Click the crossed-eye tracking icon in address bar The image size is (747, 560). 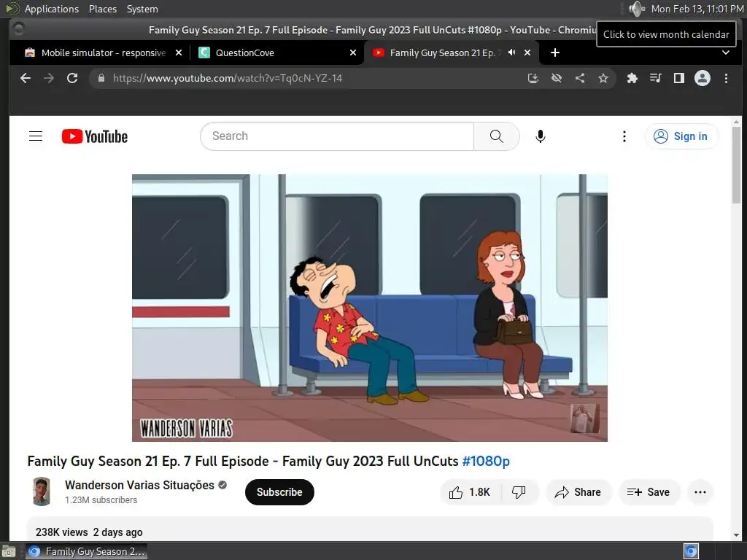click(x=557, y=78)
